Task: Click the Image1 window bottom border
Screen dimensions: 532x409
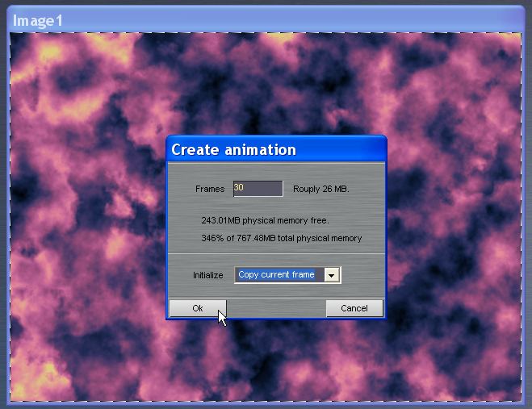Action: coord(266,405)
